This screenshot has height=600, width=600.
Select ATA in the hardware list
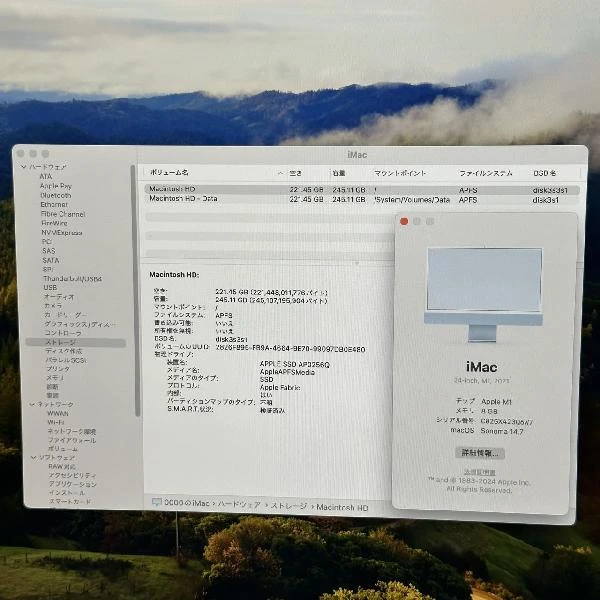click(46, 176)
